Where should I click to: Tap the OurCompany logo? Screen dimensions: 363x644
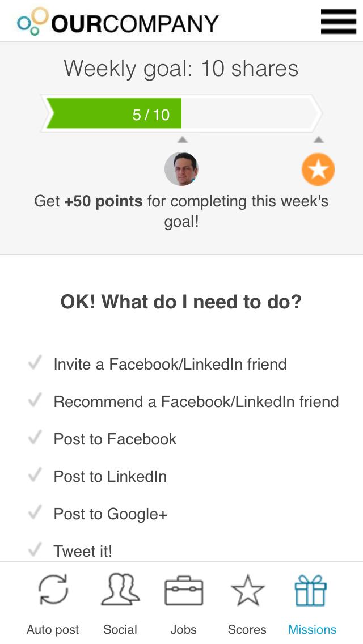118,22
